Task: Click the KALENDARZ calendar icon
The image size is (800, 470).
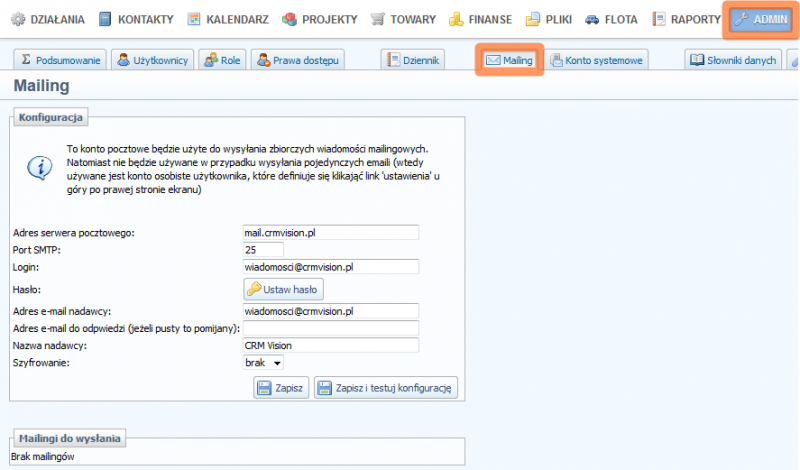Action: click(193, 19)
